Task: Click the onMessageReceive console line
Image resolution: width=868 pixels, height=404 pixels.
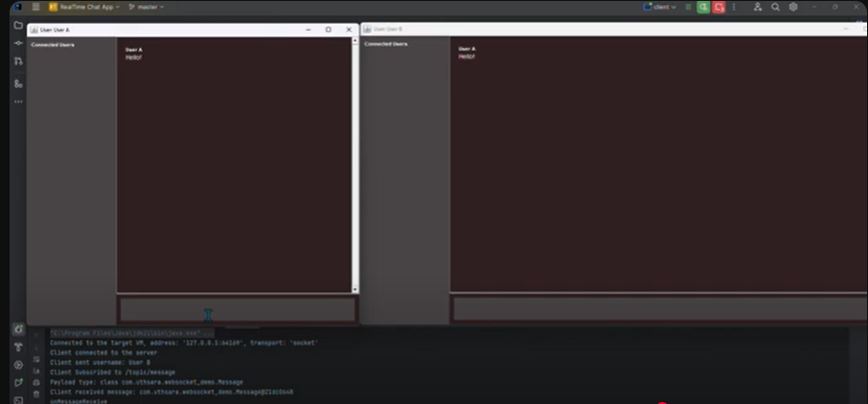Action: point(79,401)
